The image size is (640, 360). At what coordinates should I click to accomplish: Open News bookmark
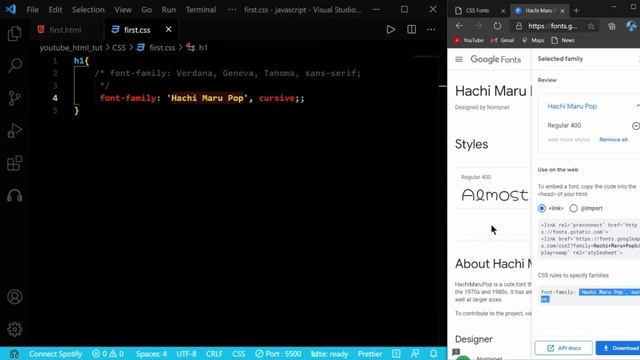pyautogui.click(x=563, y=40)
